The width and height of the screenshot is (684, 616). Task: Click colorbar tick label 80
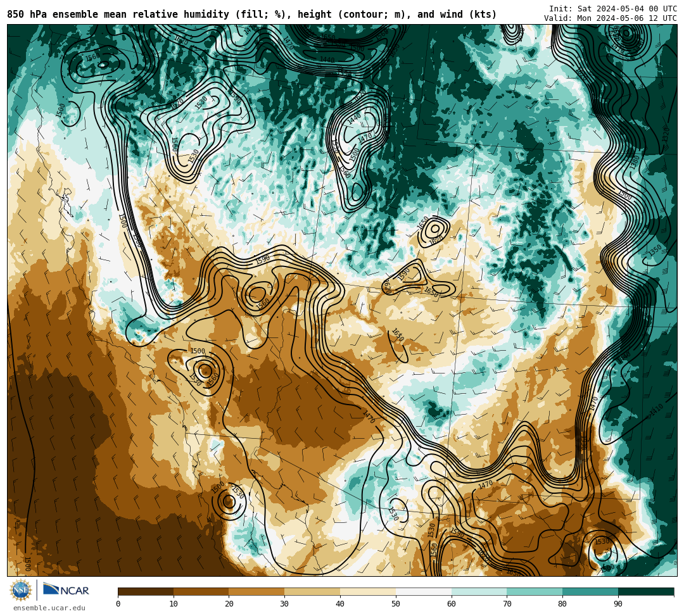click(562, 604)
